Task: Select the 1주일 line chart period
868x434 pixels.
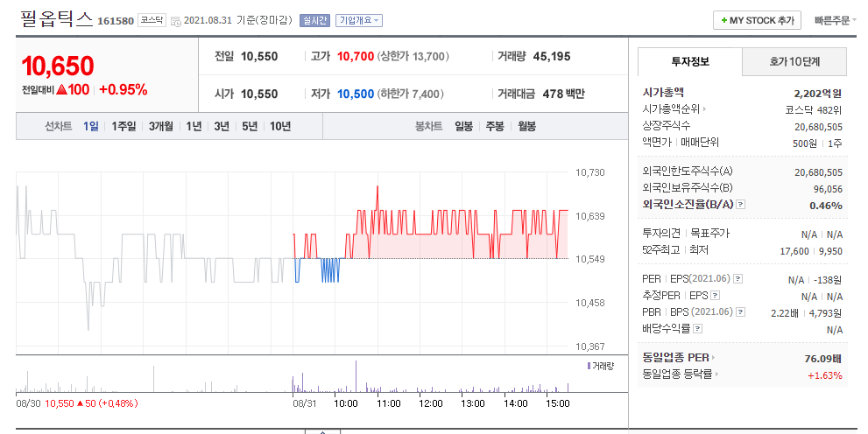Action: (x=123, y=127)
